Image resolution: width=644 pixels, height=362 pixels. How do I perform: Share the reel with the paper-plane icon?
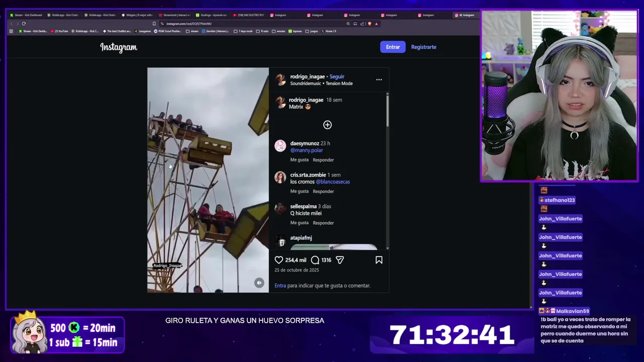pos(340,260)
